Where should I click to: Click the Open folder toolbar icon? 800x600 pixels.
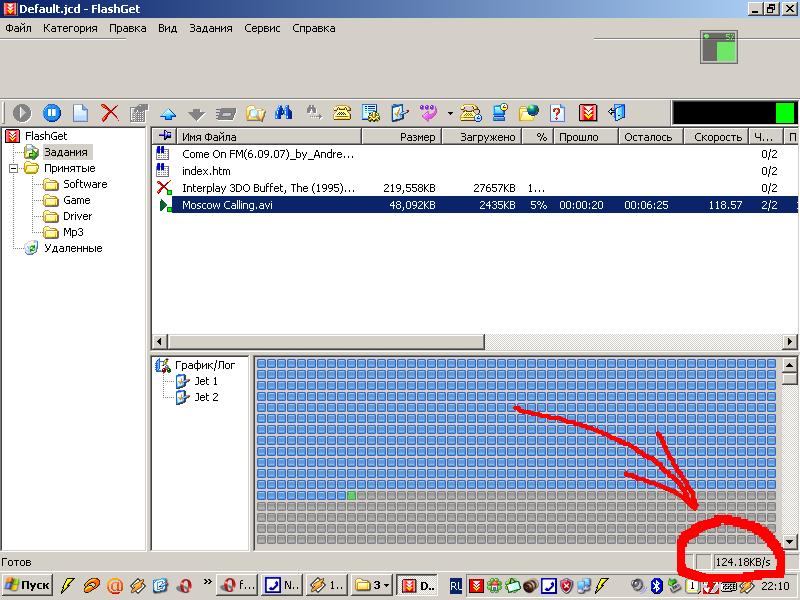coord(255,113)
